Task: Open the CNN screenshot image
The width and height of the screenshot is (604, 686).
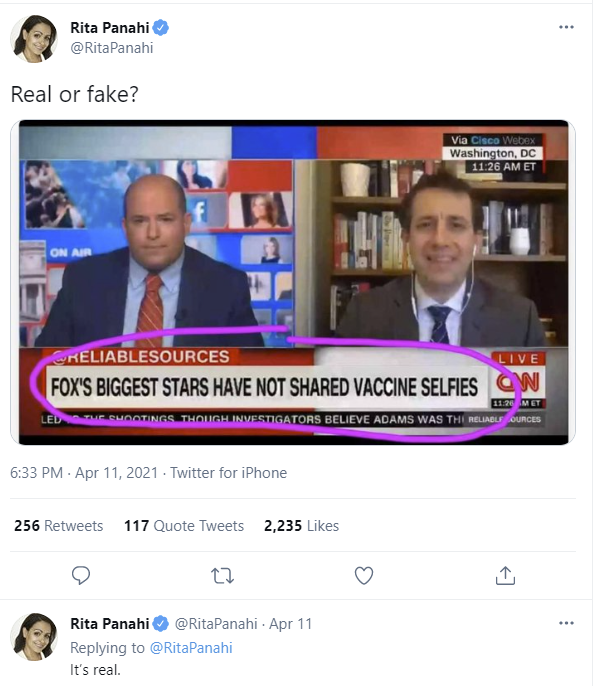Action: tap(293, 282)
